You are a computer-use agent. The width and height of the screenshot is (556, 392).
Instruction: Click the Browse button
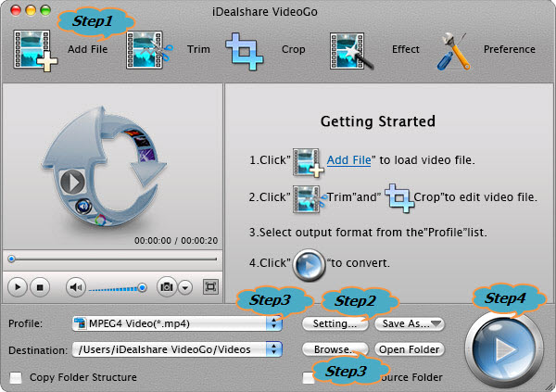[x=335, y=349]
